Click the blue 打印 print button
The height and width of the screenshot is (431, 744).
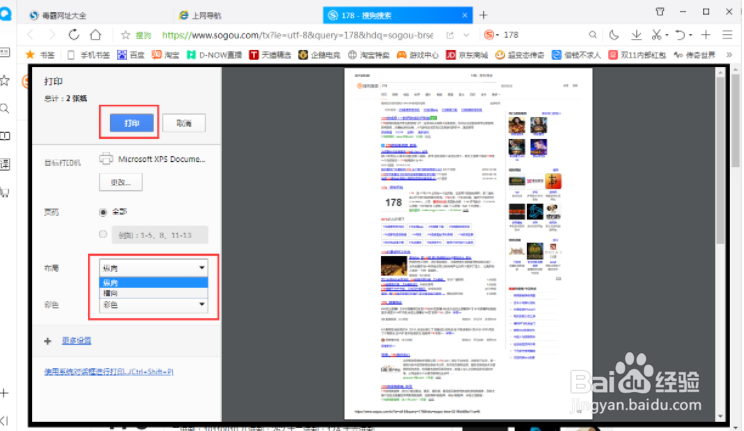click(131, 123)
